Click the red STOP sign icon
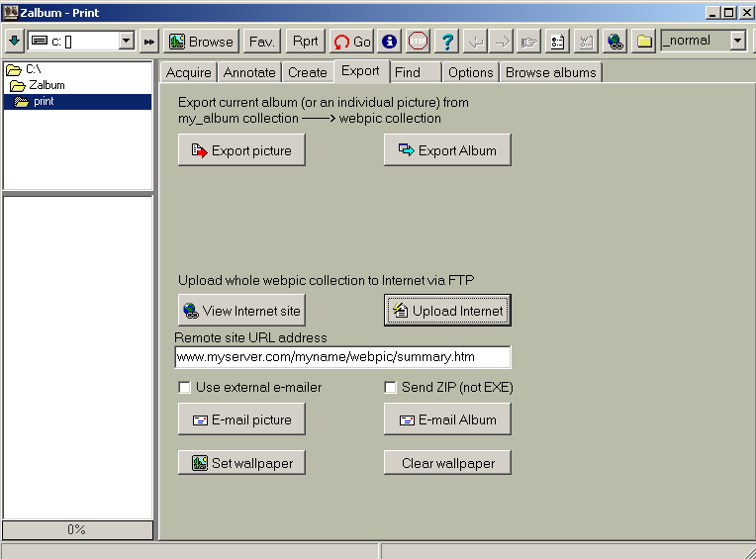756x559 pixels. 418,42
